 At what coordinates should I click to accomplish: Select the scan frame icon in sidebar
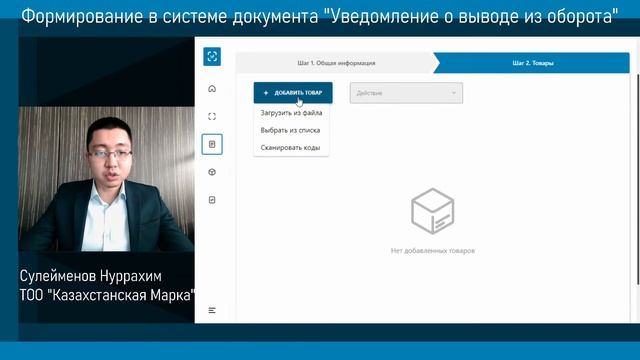(x=212, y=116)
